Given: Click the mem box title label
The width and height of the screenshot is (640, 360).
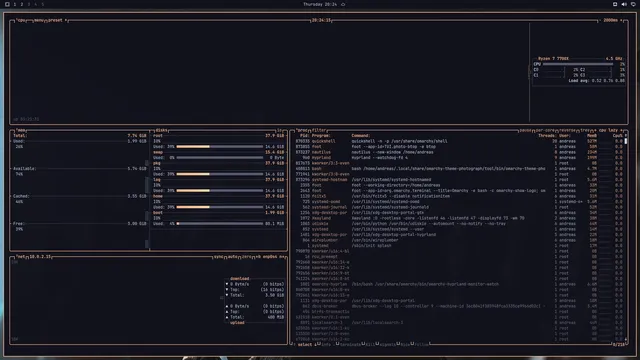Looking at the screenshot, I should coord(21,130).
